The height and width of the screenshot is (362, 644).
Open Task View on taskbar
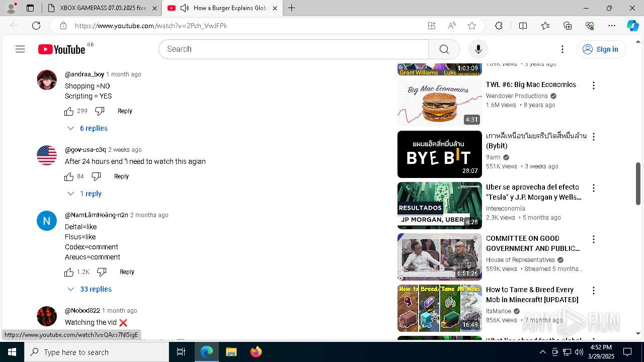point(181,352)
